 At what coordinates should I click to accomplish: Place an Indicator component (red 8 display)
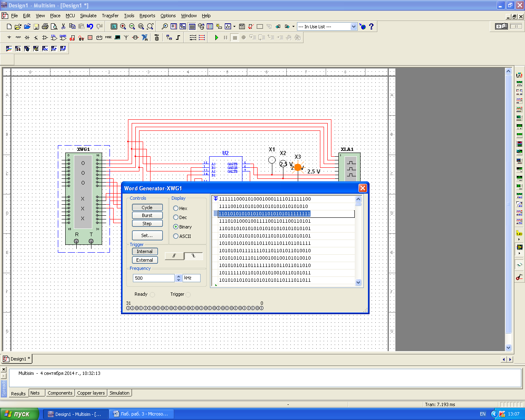click(90, 37)
